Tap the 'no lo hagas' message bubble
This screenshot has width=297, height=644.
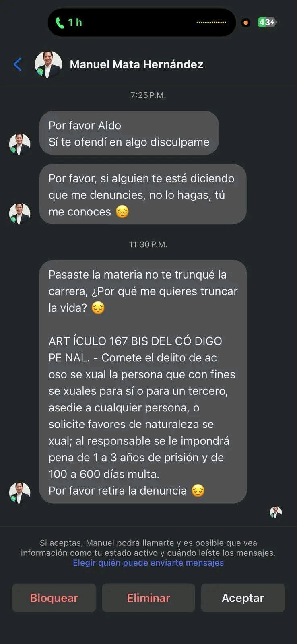tap(143, 194)
